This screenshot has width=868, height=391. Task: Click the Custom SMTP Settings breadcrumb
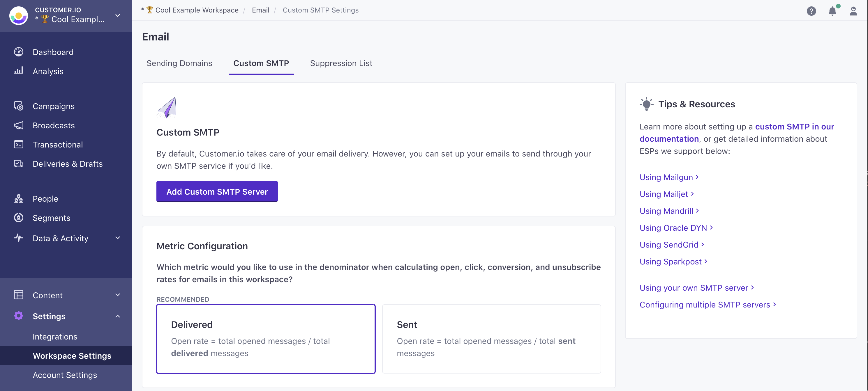coord(320,10)
